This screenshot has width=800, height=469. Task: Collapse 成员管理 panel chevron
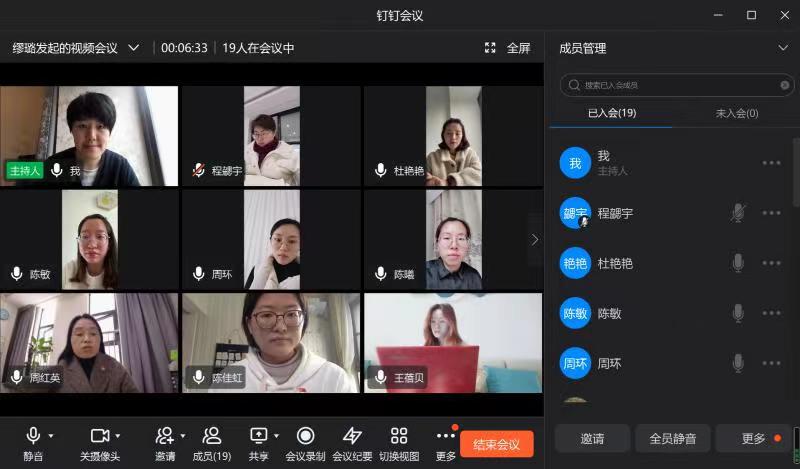pos(783,47)
